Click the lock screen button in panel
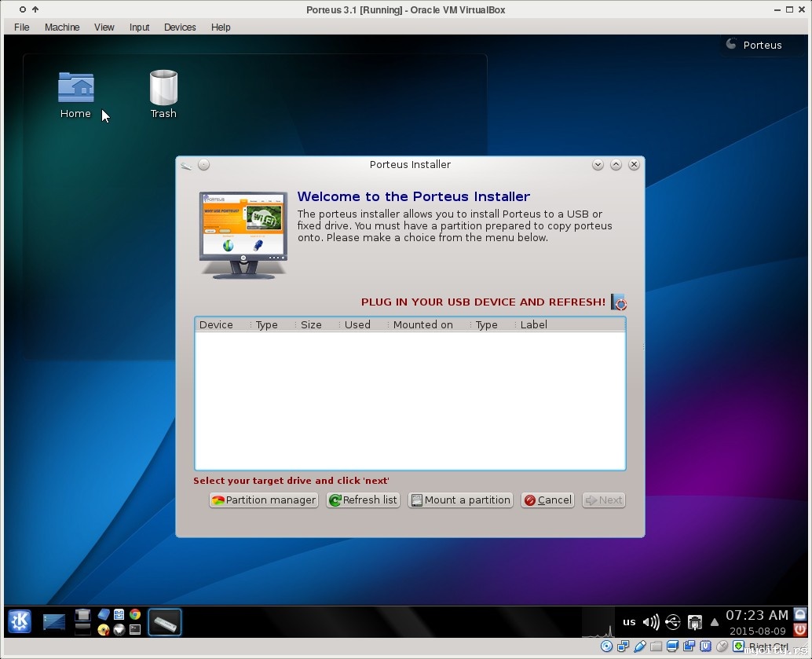 coord(800,614)
